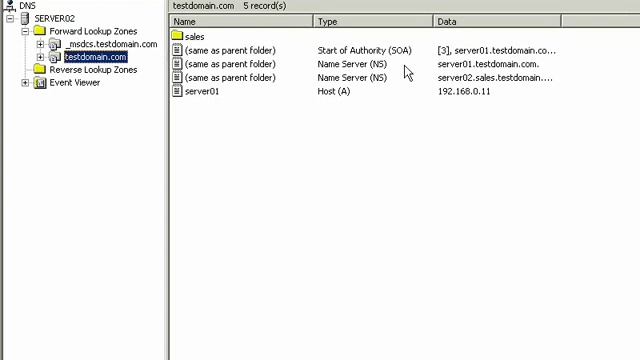Image resolution: width=640 pixels, height=360 pixels.
Task: Collapse the Forward Lookup Zones node
Action: tap(25, 31)
